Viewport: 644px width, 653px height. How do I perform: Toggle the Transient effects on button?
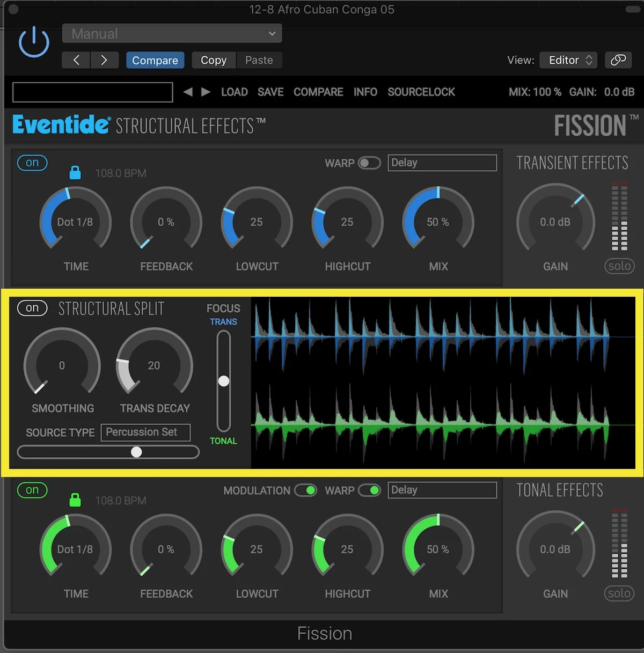(32, 163)
